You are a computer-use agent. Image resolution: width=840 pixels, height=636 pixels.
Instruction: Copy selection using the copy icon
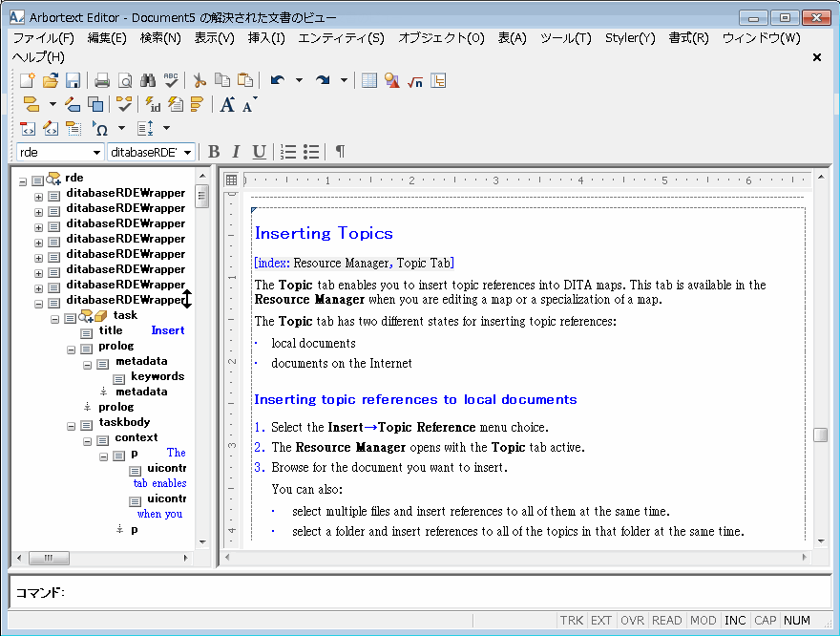[x=222, y=80]
